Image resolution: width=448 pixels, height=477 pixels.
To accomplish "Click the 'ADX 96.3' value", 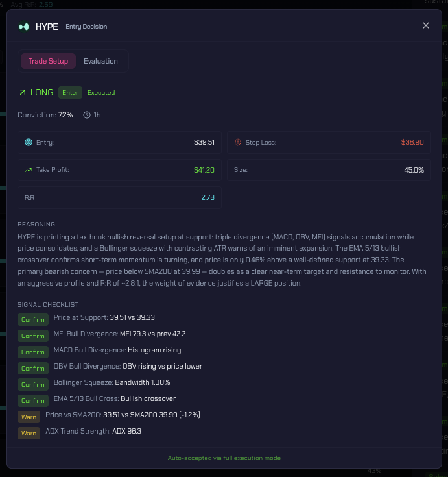I will pyautogui.click(x=126, y=431).
